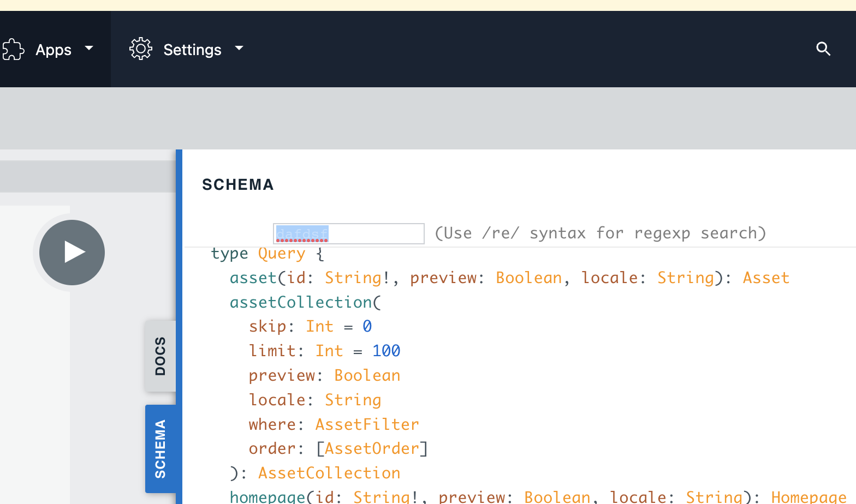
Task: Click the Query type name
Action: coord(282,254)
